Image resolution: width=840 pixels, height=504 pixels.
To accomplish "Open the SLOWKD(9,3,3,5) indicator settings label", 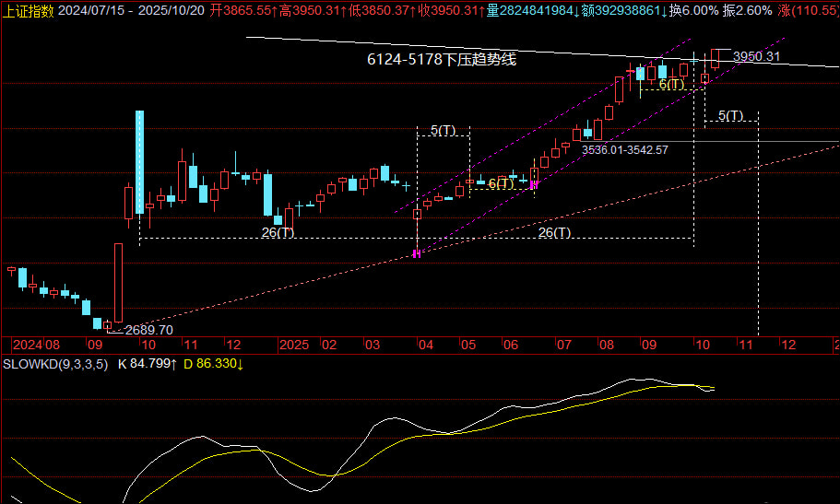I will point(55,365).
